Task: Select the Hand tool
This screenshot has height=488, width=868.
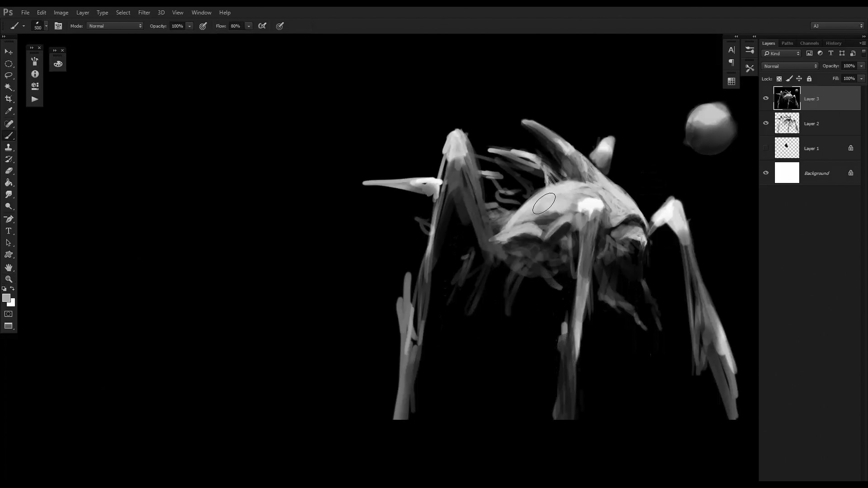Action: (9, 267)
